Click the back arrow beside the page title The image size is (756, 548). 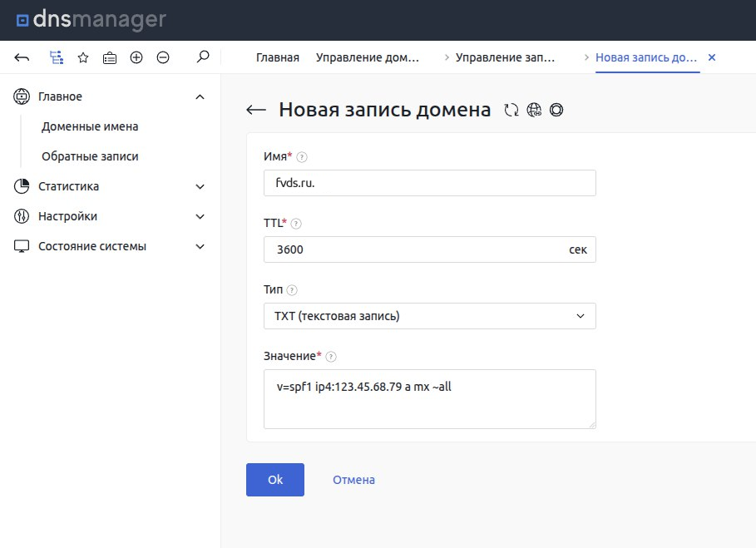point(256,110)
